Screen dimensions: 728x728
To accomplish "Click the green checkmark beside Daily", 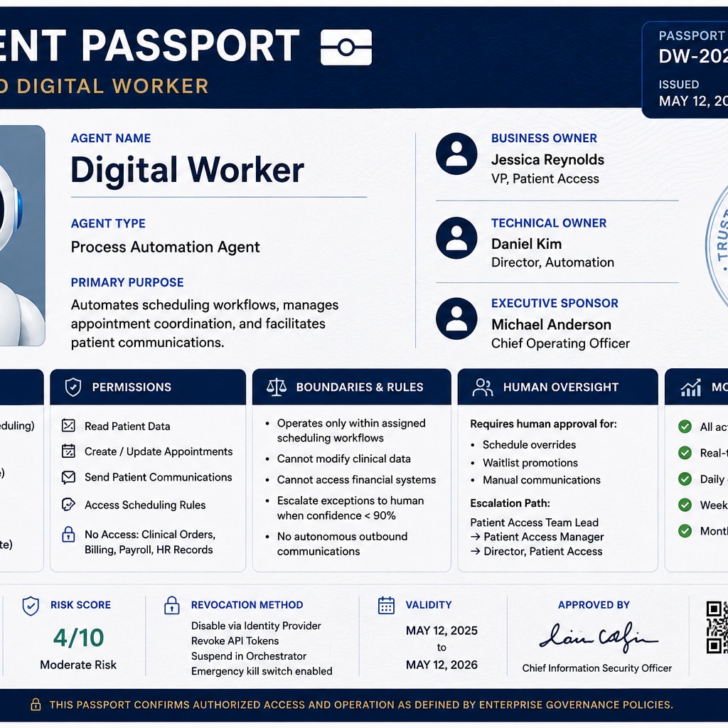I will pos(685,478).
